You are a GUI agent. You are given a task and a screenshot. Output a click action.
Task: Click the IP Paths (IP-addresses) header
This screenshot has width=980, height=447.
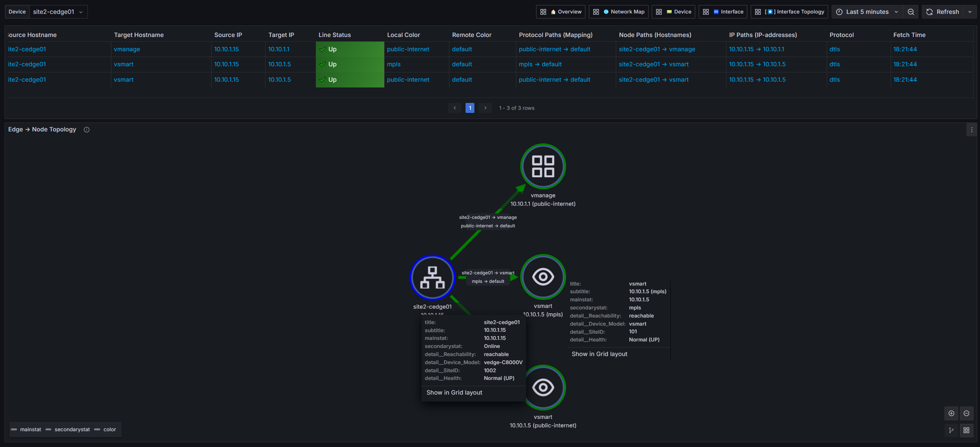tap(763, 35)
